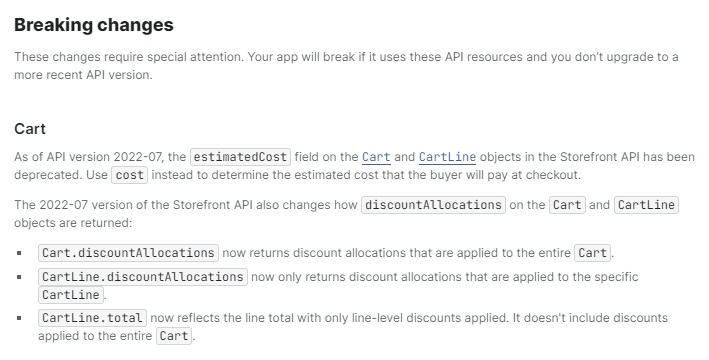The width and height of the screenshot is (709, 360).
Task: Click the Cart.discountAllocations code in first bullet
Action: pos(128,253)
